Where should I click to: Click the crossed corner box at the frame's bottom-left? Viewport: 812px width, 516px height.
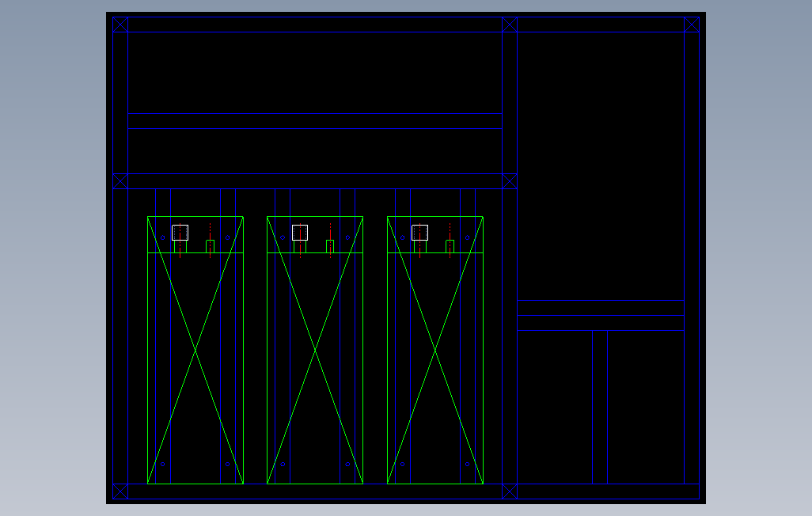(120, 491)
